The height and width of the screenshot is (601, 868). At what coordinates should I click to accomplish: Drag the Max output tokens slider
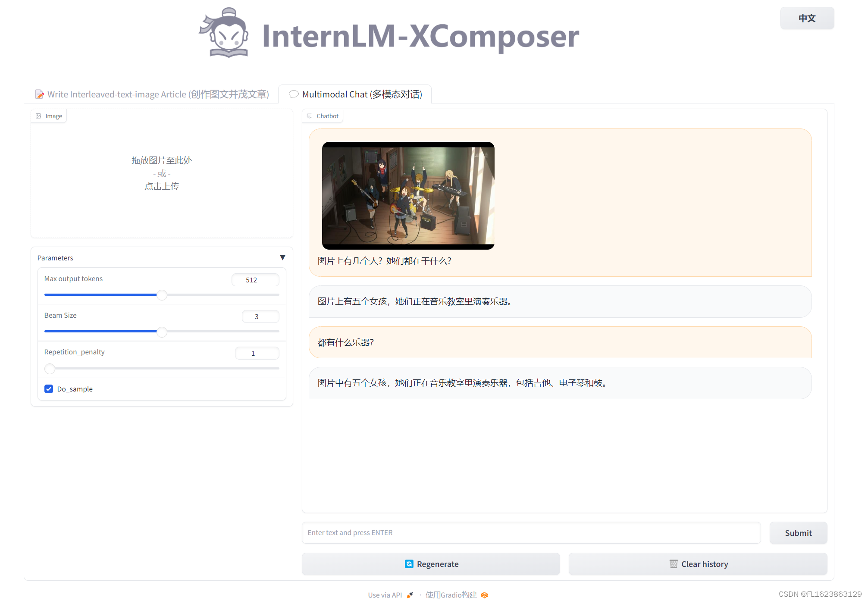point(162,294)
